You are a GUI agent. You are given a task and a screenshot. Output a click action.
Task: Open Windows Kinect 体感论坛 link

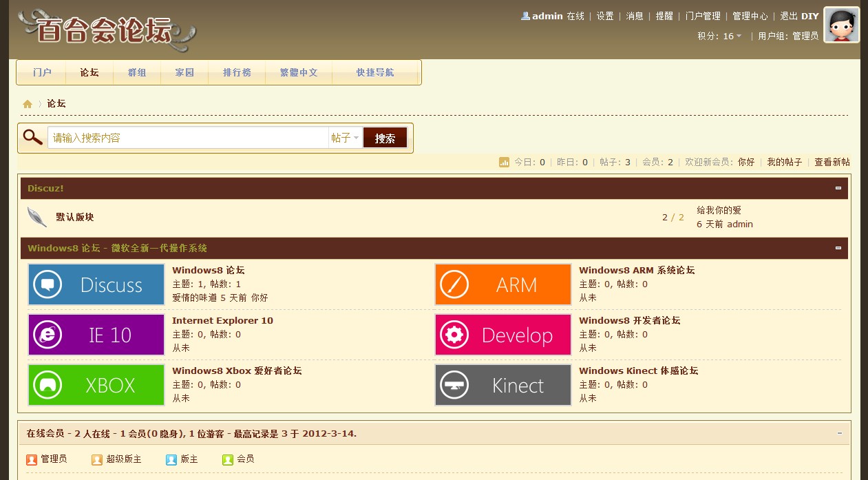click(x=639, y=371)
